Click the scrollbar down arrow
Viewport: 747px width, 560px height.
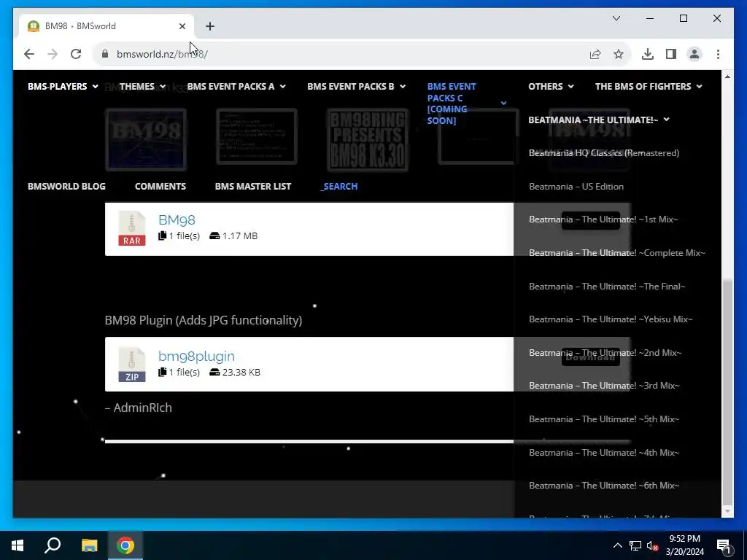(x=727, y=511)
